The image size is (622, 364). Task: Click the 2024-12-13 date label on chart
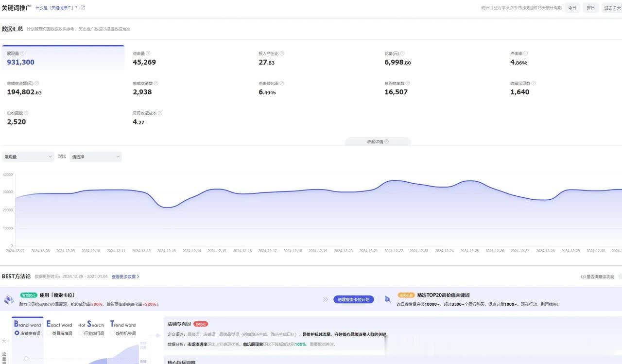pyautogui.click(x=166, y=251)
